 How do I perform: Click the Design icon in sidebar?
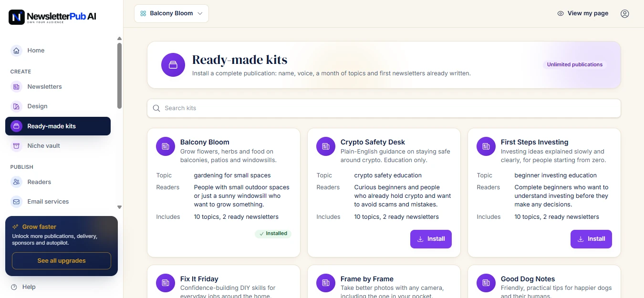17,106
